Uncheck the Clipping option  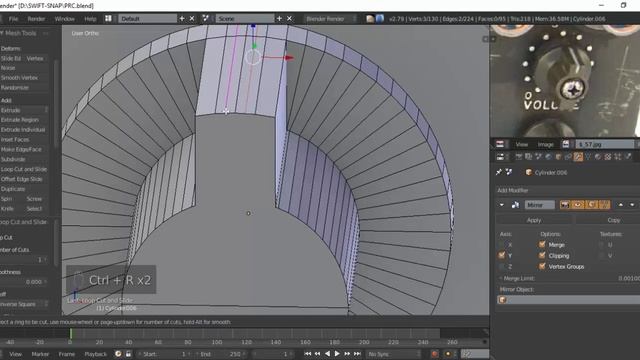tap(542, 255)
